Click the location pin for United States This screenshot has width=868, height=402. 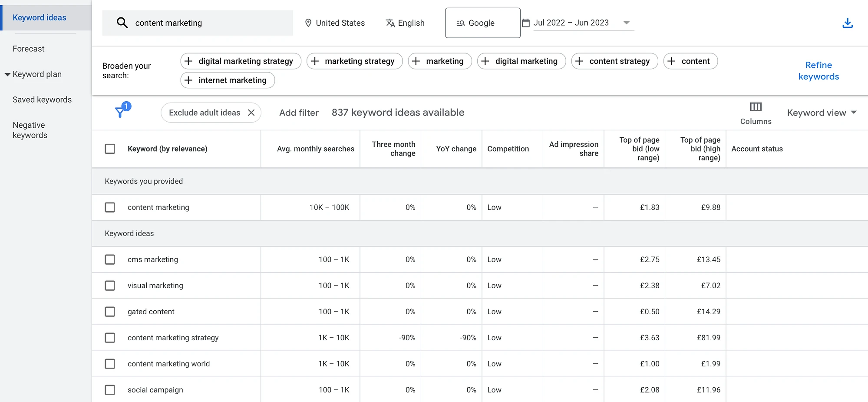point(308,23)
